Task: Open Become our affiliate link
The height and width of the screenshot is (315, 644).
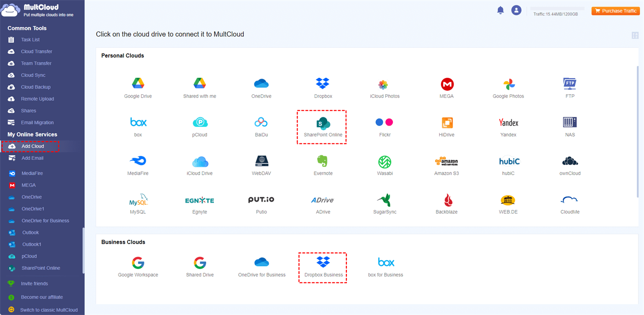Action: coord(42,297)
